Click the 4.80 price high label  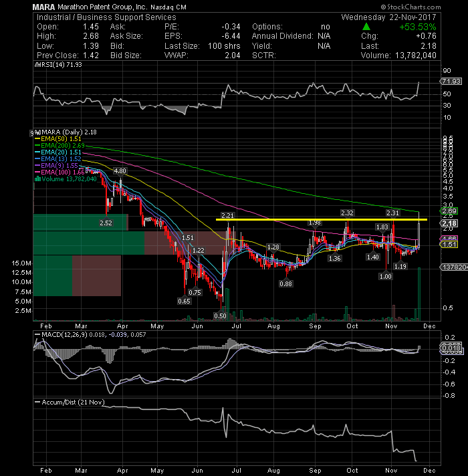tap(120, 171)
